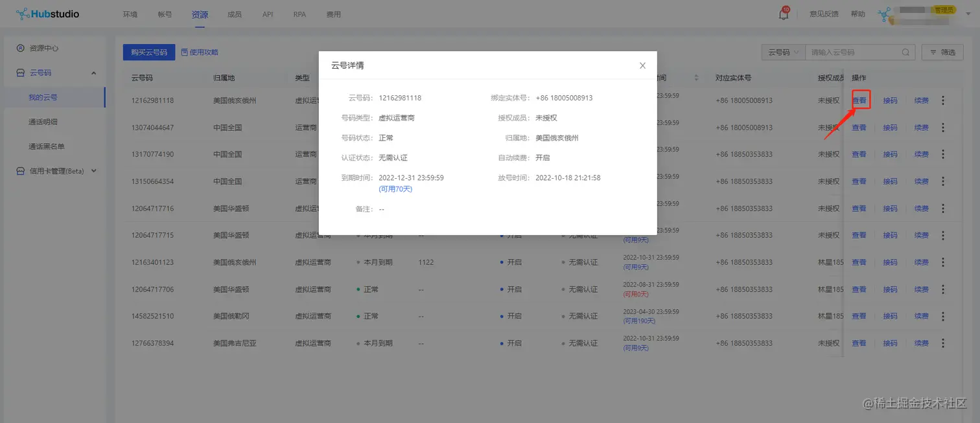Open more options for row 13150664354
Viewport: 980px width, 423px height.
943,181
